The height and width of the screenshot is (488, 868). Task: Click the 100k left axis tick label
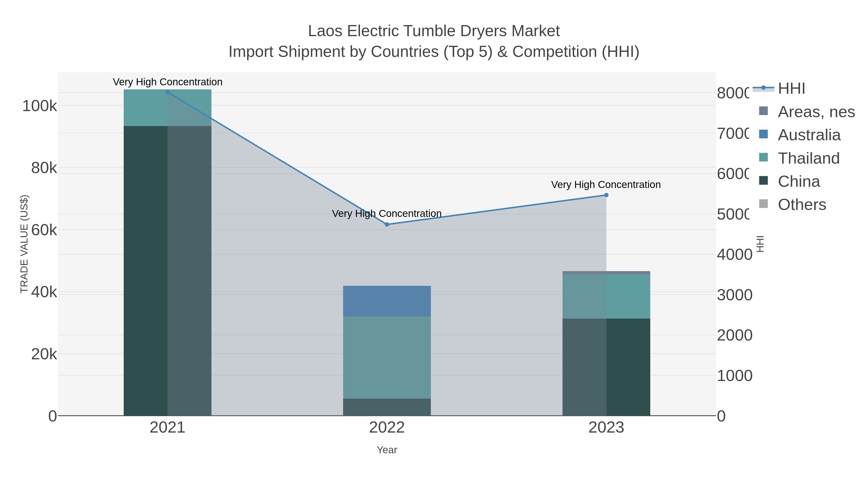click(40, 106)
